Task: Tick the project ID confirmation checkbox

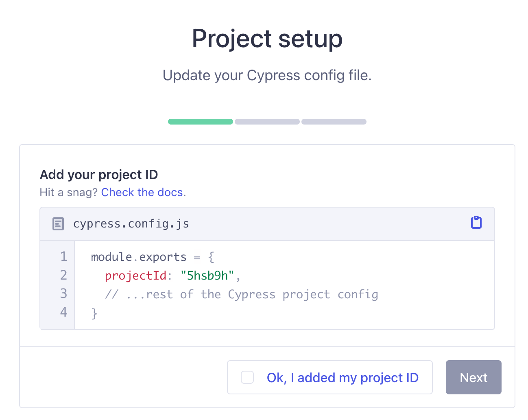Action: pyautogui.click(x=247, y=377)
